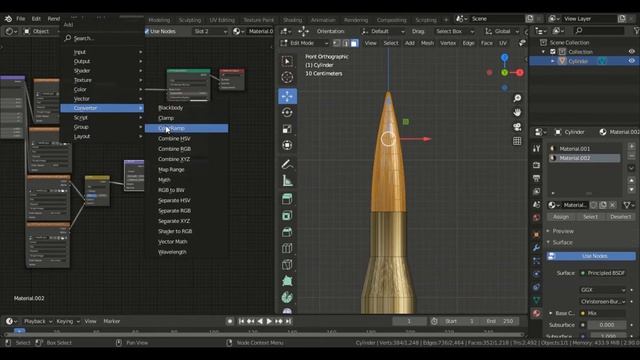Open the Shader add submenu
Viewport: 640px width, 360px height.
pyautogui.click(x=102, y=71)
